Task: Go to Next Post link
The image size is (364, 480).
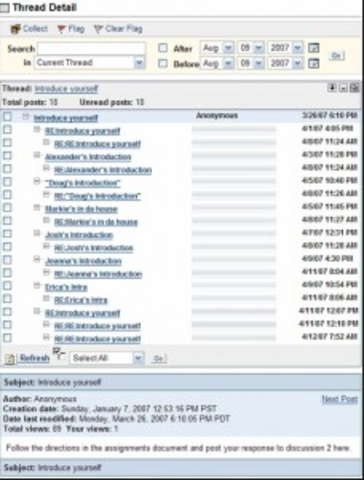Action: point(339,399)
